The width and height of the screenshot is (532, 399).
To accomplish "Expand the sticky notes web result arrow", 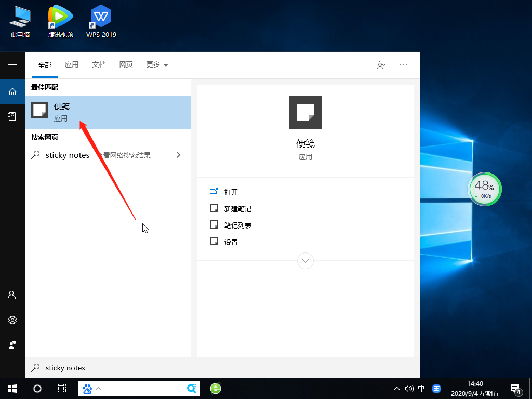I will 178,155.
